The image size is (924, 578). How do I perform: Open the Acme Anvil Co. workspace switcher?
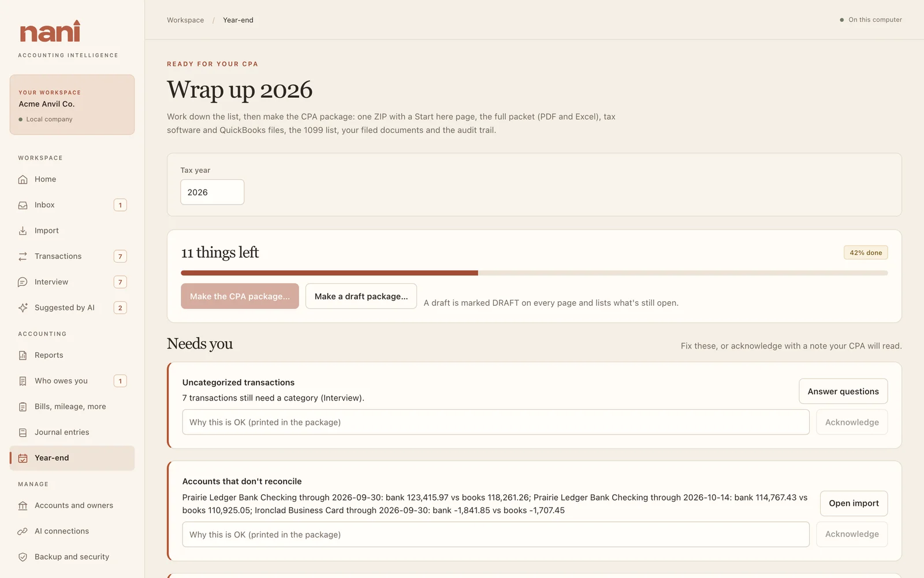point(72,105)
